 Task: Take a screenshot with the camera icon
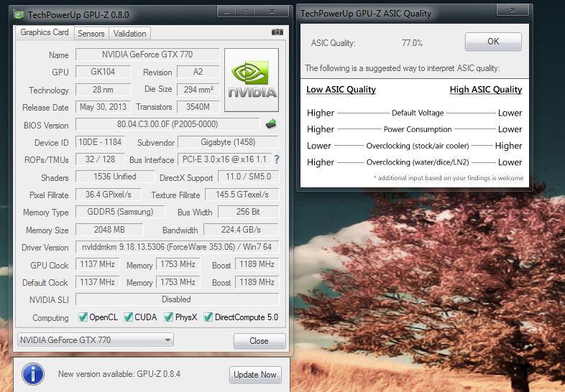277,32
